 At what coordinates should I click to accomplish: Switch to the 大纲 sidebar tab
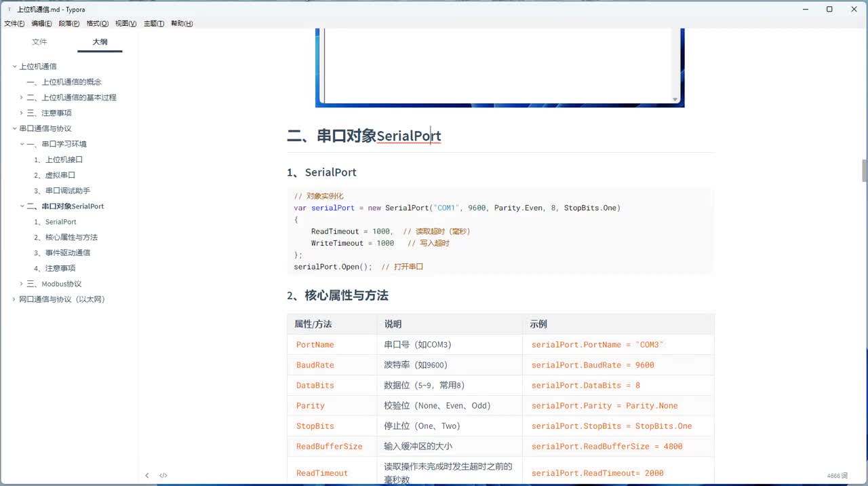100,42
